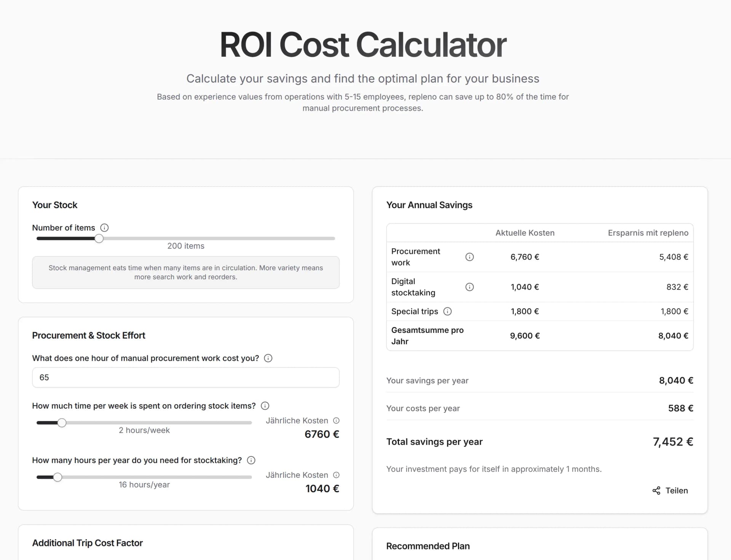This screenshot has width=731, height=560.
Task: Click the hourly cost input showing 65
Action: point(185,377)
